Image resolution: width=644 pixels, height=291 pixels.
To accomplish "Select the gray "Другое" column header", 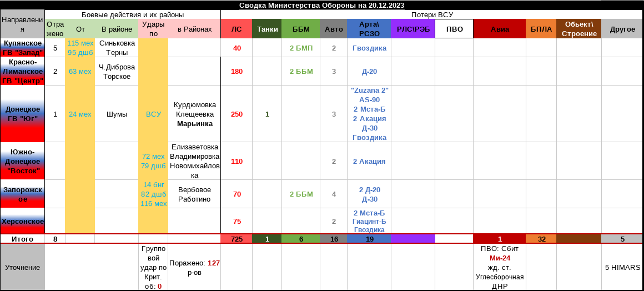I will 622,29.
